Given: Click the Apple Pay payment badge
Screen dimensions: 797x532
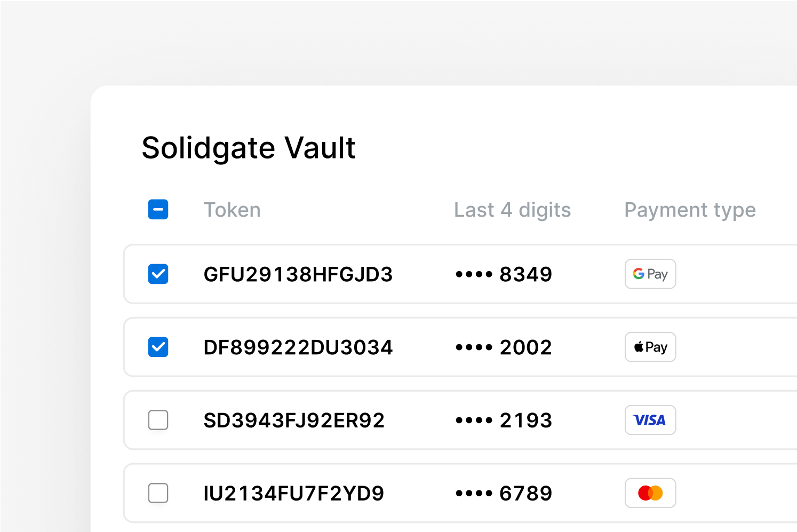Looking at the screenshot, I should (650, 347).
